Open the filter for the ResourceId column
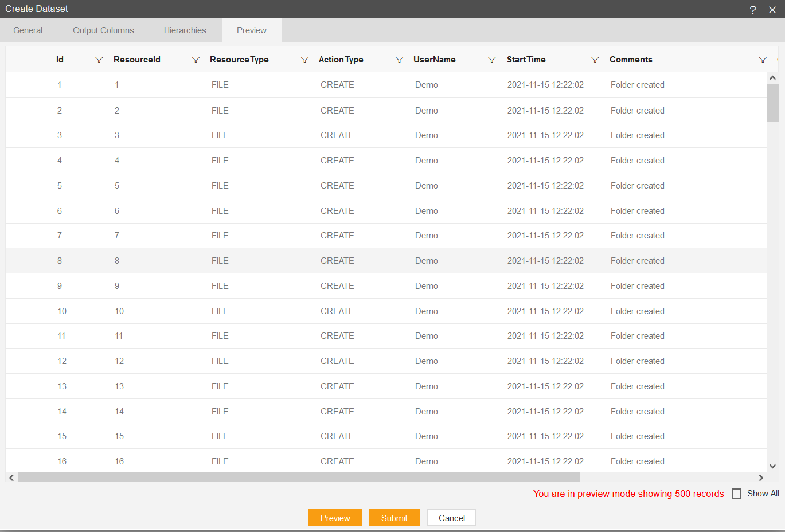 coord(196,60)
